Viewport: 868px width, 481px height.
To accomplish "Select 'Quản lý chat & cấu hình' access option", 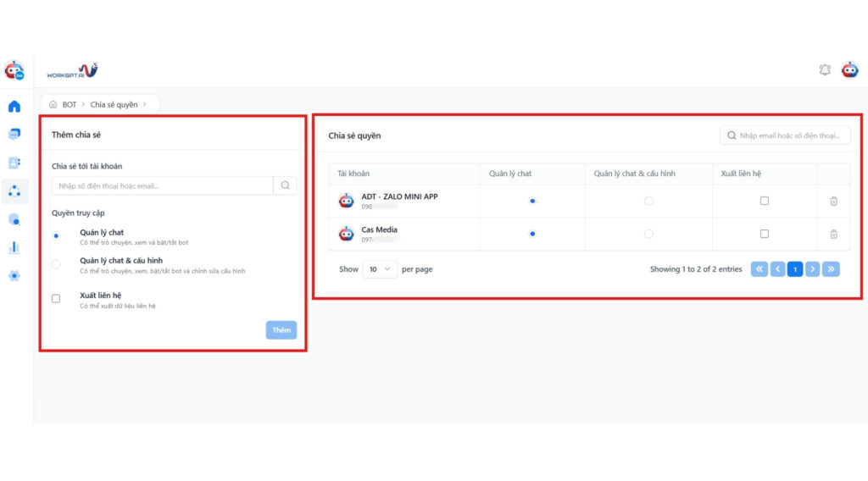I will pyautogui.click(x=57, y=264).
